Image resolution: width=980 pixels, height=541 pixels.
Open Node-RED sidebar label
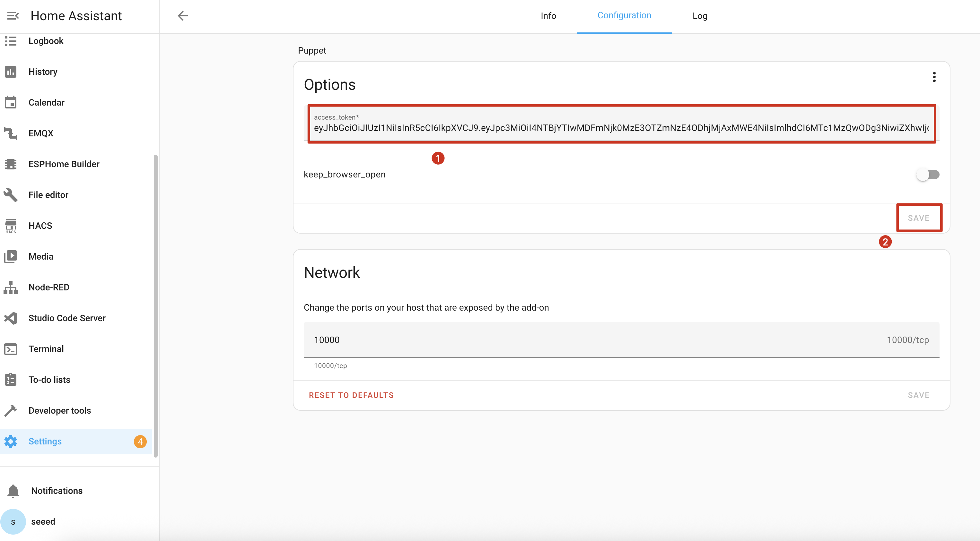coord(49,287)
